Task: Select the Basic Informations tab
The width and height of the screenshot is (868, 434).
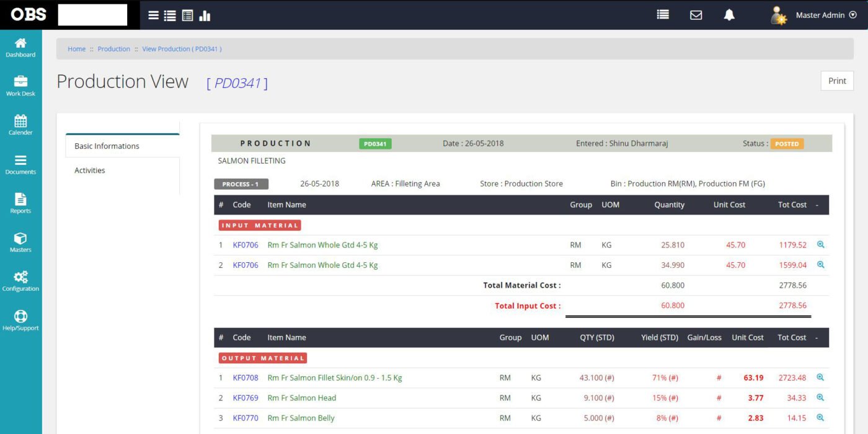Action: (x=107, y=146)
